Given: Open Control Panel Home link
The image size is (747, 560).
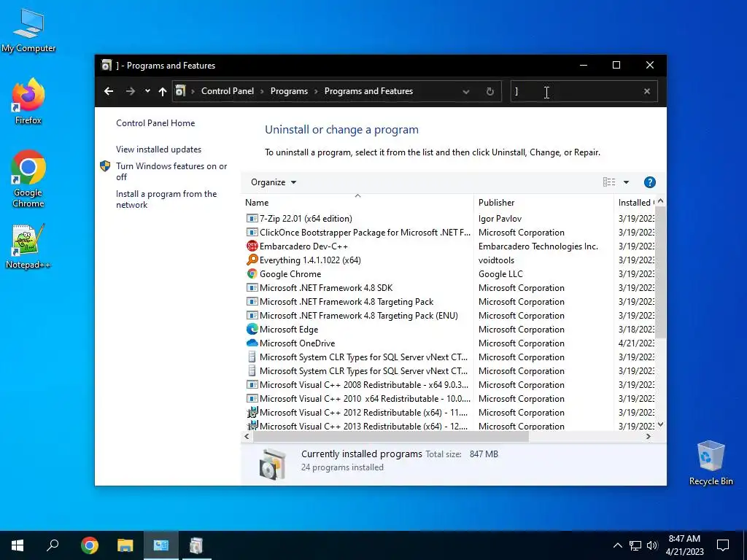Looking at the screenshot, I should [x=155, y=123].
